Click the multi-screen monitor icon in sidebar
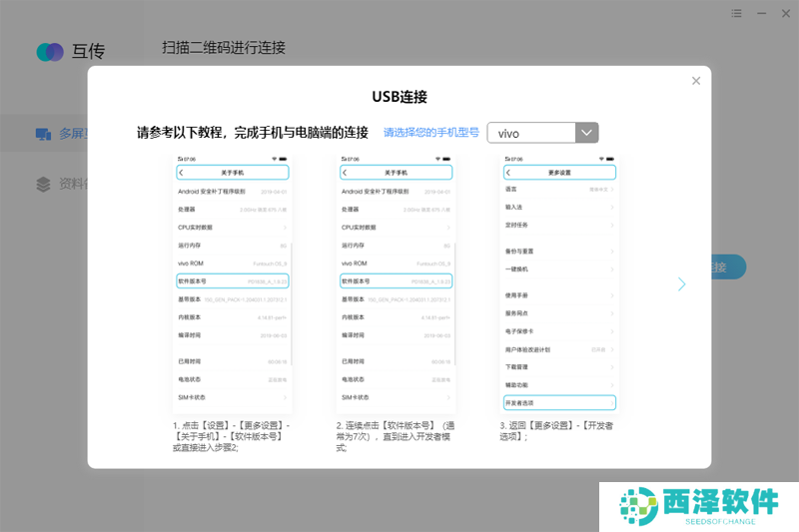The width and height of the screenshot is (799, 532). click(x=43, y=134)
